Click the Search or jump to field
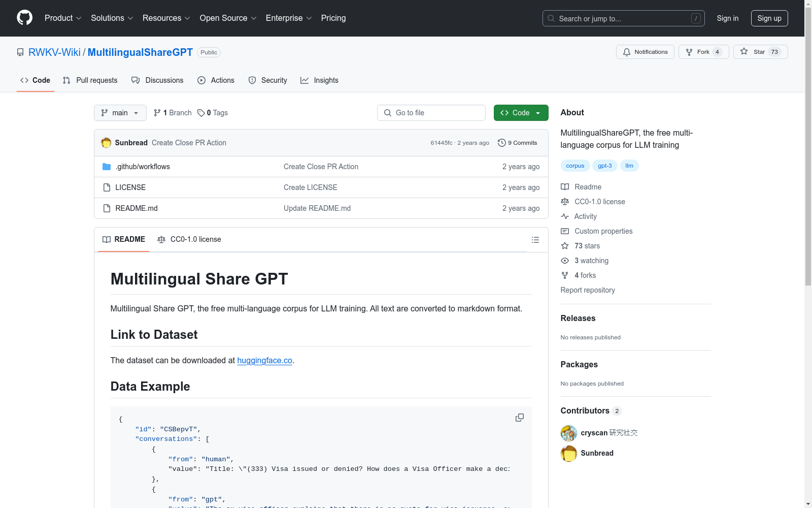The width and height of the screenshot is (812, 508). tap(624, 18)
